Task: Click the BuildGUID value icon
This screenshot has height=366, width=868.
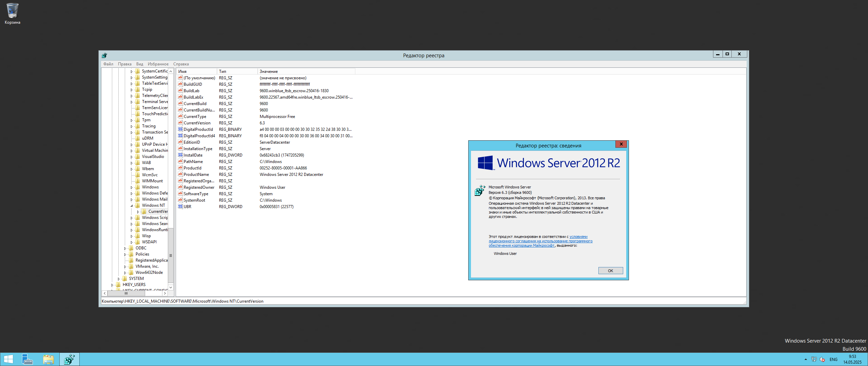Action: click(180, 84)
